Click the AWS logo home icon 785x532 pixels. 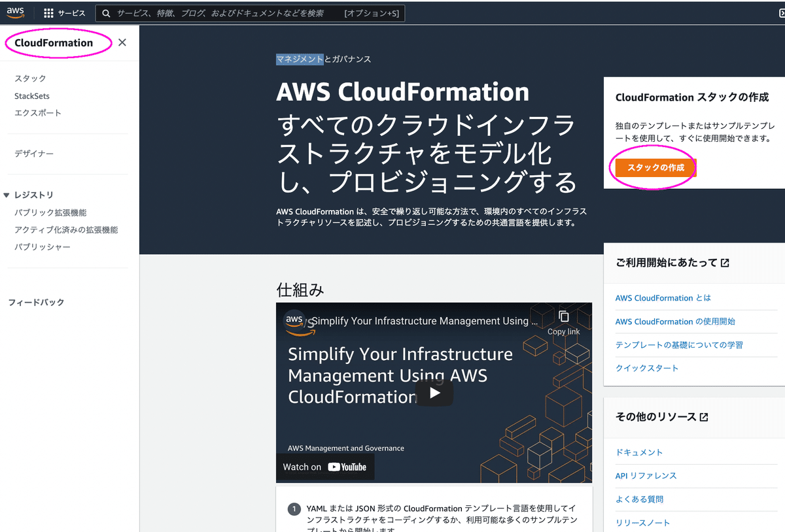click(x=16, y=12)
